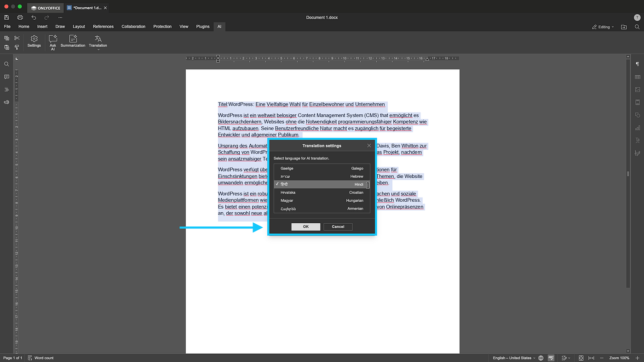Set document language via globe icon
This screenshot has width=644, height=362.
pyautogui.click(x=541, y=358)
